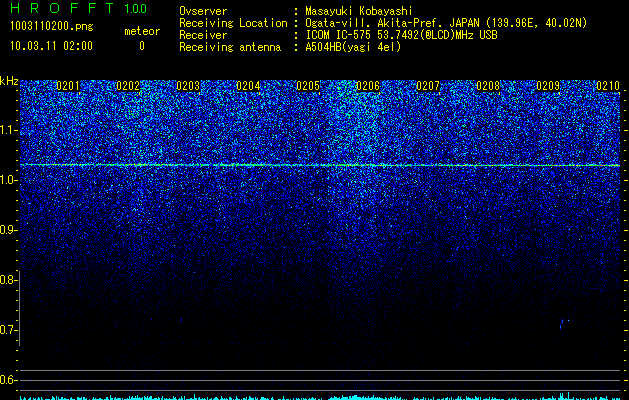The width and height of the screenshot is (629, 400).
Task: Click the 1.1 frequency axis label
Action: click(8, 130)
